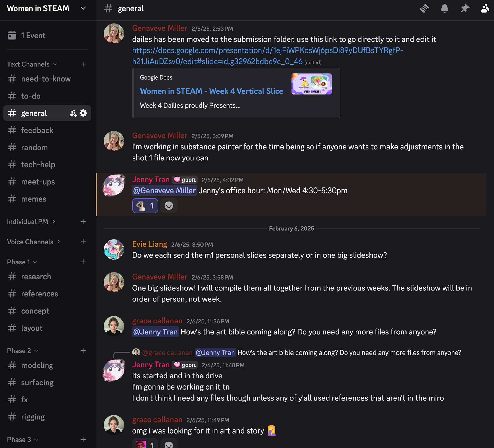Image resolution: width=494 pixels, height=448 pixels.
Task: Open general channel settings gear
Action: pyautogui.click(x=83, y=113)
